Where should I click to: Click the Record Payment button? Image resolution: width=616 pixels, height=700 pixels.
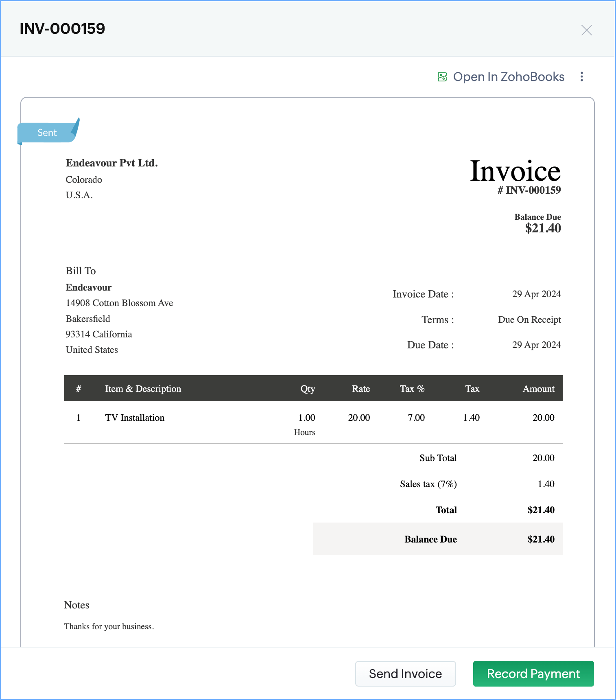(533, 674)
